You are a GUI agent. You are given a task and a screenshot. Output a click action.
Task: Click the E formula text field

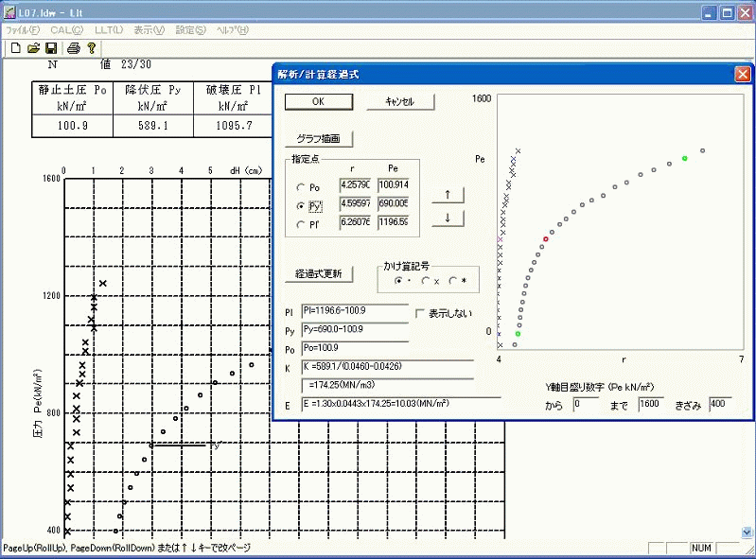pos(387,404)
